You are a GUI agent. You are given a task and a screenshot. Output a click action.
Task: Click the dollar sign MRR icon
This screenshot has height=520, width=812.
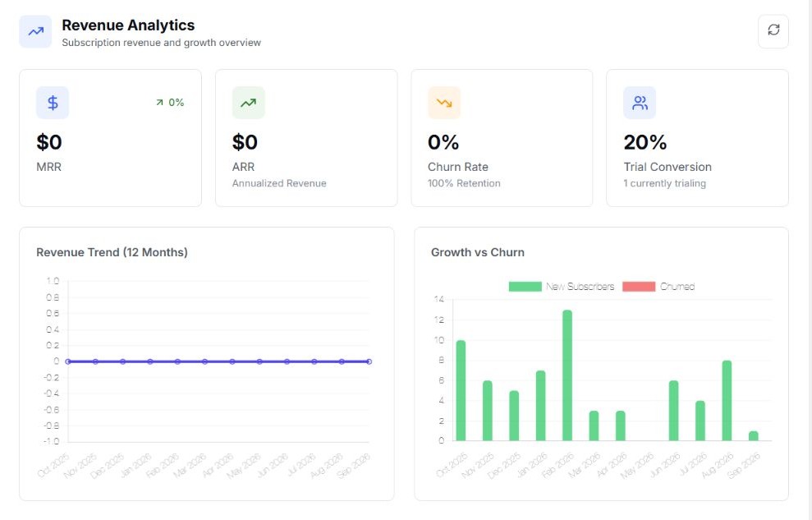[53, 103]
